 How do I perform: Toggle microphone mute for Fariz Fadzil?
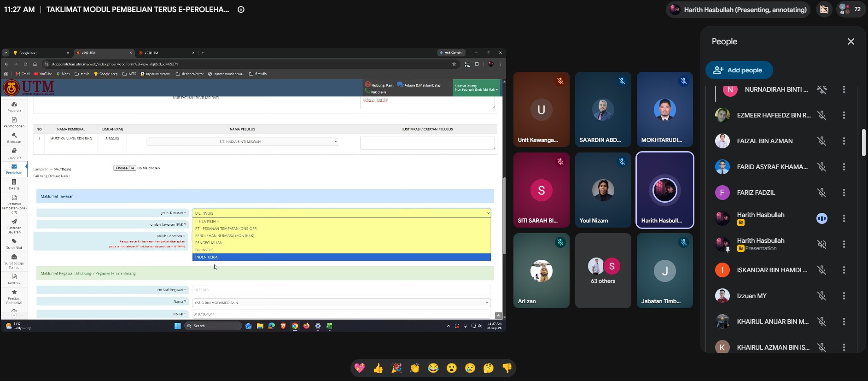(x=821, y=193)
